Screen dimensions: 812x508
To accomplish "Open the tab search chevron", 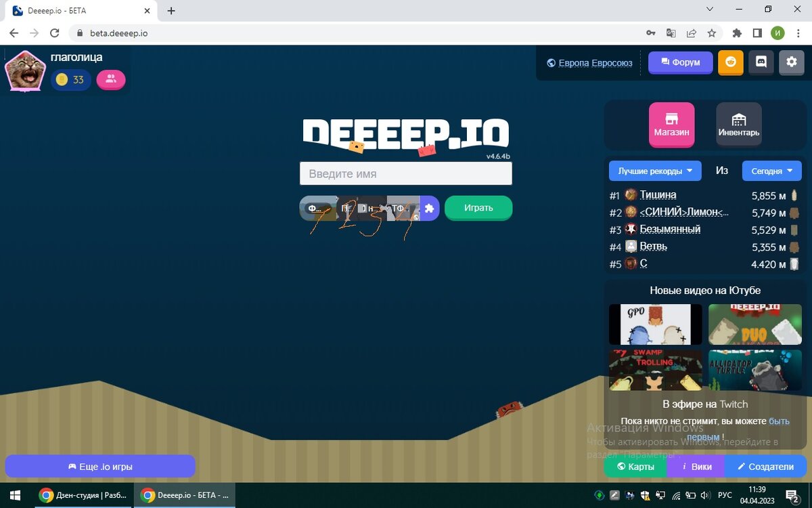I will click(x=710, y=9).
